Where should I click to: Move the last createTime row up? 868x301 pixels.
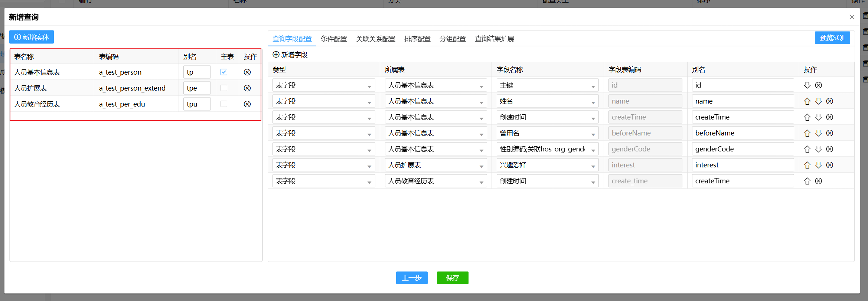tap(807, 181)
